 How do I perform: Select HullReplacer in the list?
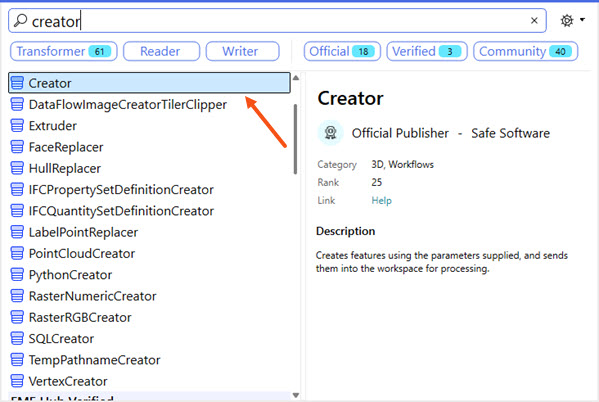[149, 168]
